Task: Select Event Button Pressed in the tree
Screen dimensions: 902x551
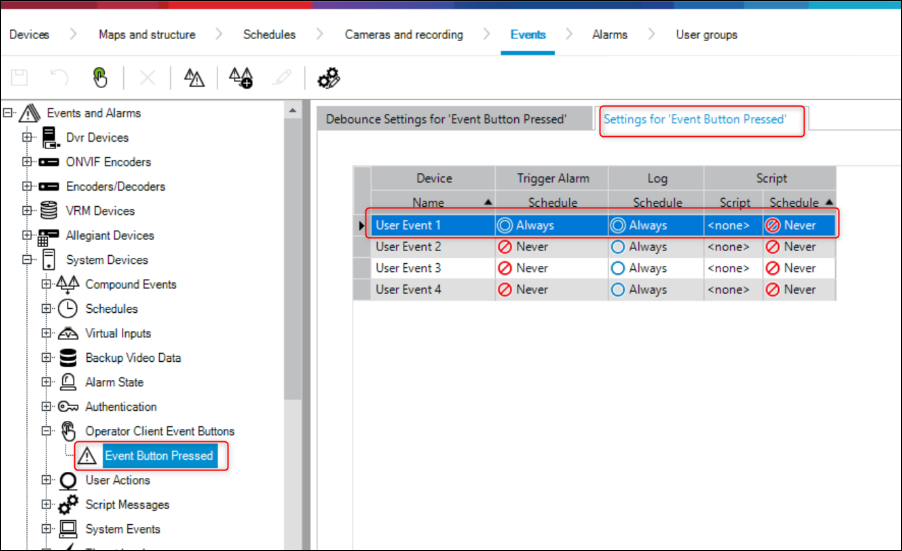Action: point(159,456)
